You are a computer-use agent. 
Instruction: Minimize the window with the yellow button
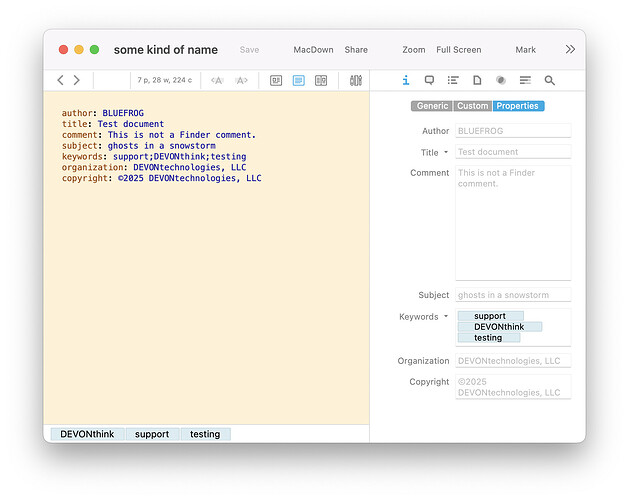tap(79, 49)
